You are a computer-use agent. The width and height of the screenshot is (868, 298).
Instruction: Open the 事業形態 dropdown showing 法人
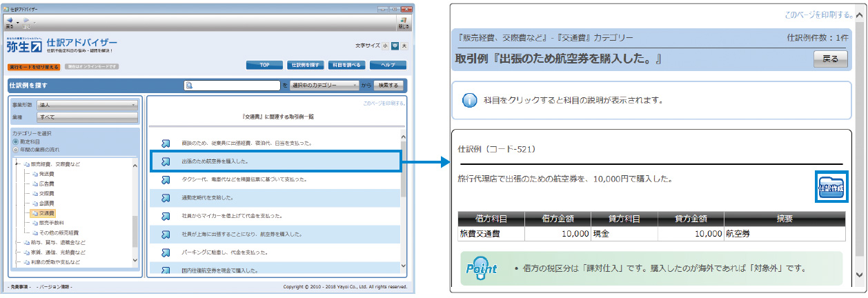tap(87, 105)
